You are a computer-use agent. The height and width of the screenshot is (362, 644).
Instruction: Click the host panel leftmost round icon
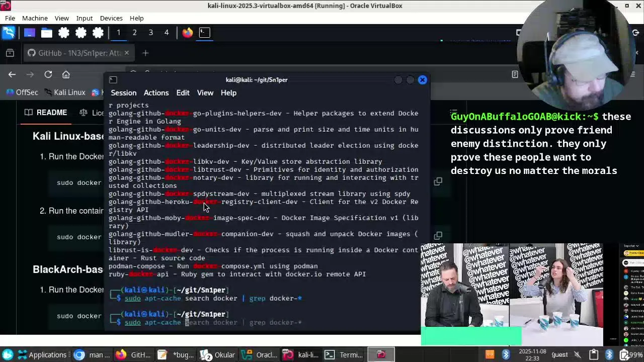7,355
